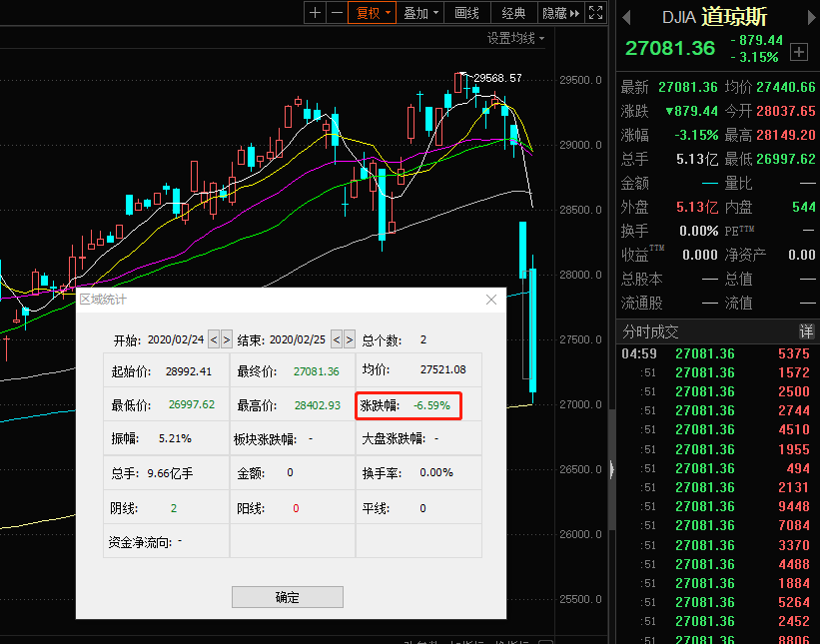Switch to 经典 classic view
The image size is (820, 644).
[513, 13]
